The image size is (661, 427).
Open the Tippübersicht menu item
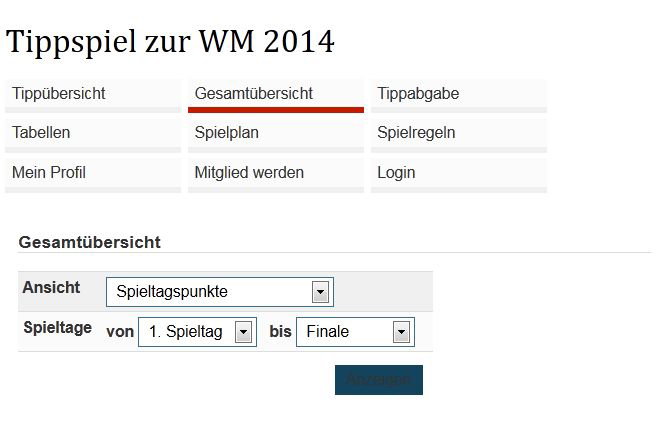(93, 96)
